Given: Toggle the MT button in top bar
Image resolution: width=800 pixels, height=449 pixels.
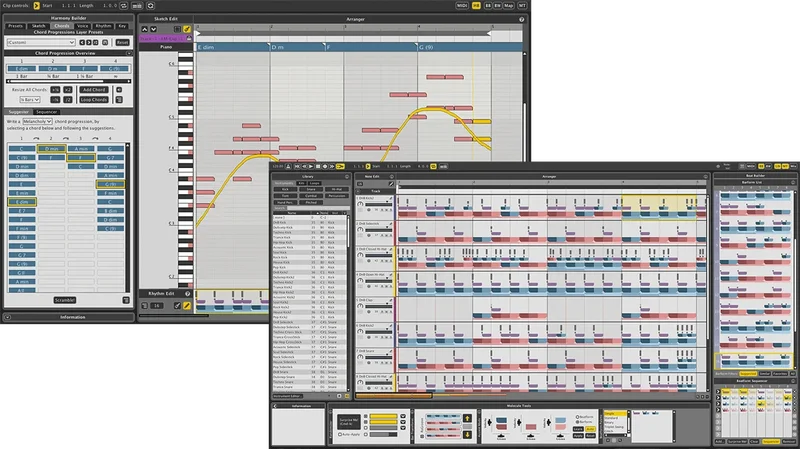Looking at the screenshot, I should tap(522, 6).
